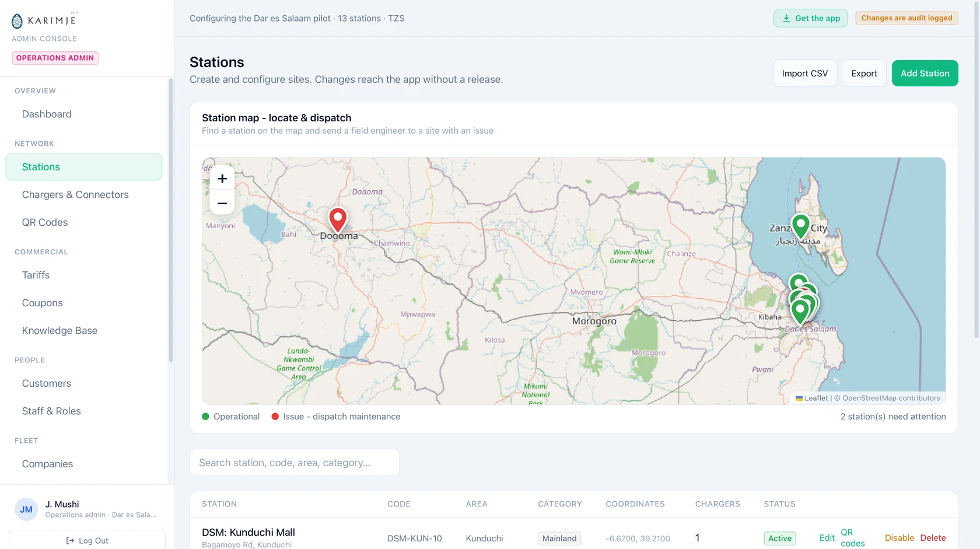The width and height of the screenshot is (980, 549).
Task: Go to QR Codes page
Action: coord(84,222)
